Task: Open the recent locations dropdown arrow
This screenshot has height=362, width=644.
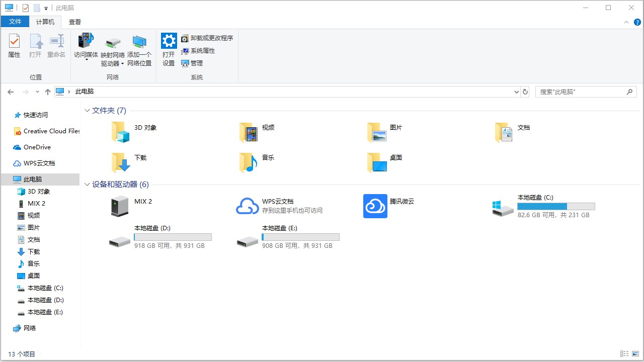Action: (37, 92)
